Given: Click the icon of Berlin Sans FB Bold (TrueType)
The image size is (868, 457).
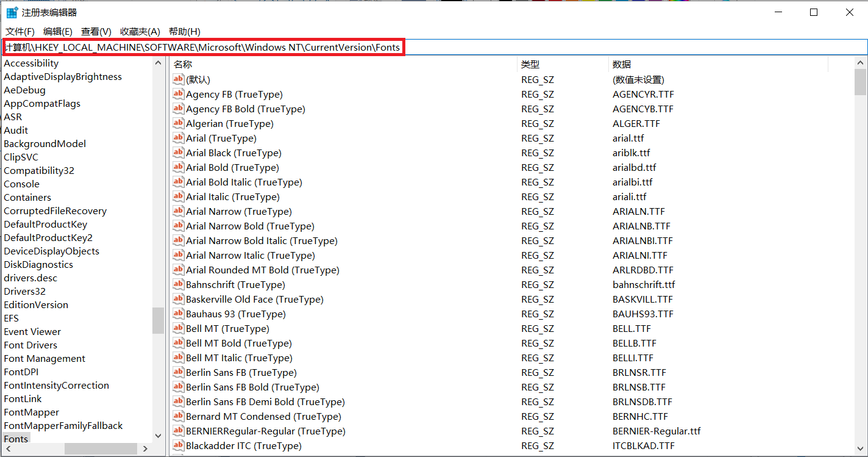Looking at the screenshot, I should 178,387.
